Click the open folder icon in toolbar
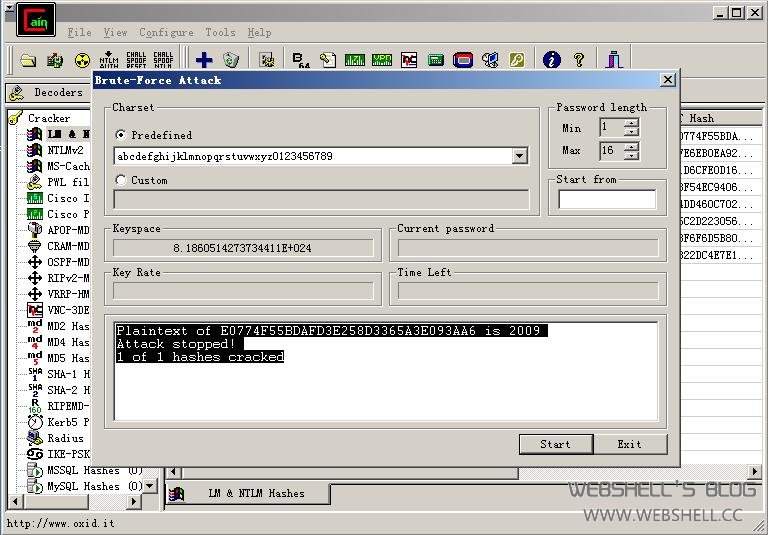Image resolution: width=768 pixels, height=535 pixels. 28,60
